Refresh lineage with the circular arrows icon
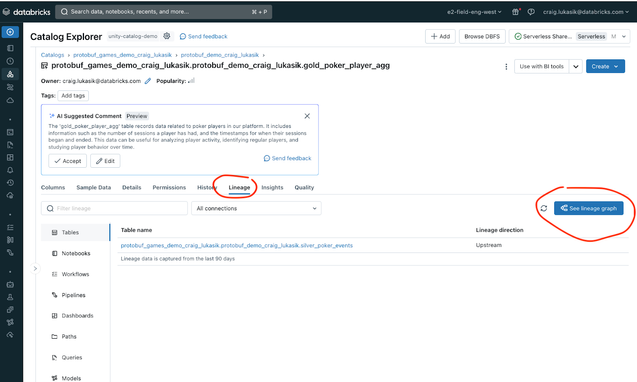Image resolution: width=637 pixels, height=382 pixels. (x=544, y=208)
